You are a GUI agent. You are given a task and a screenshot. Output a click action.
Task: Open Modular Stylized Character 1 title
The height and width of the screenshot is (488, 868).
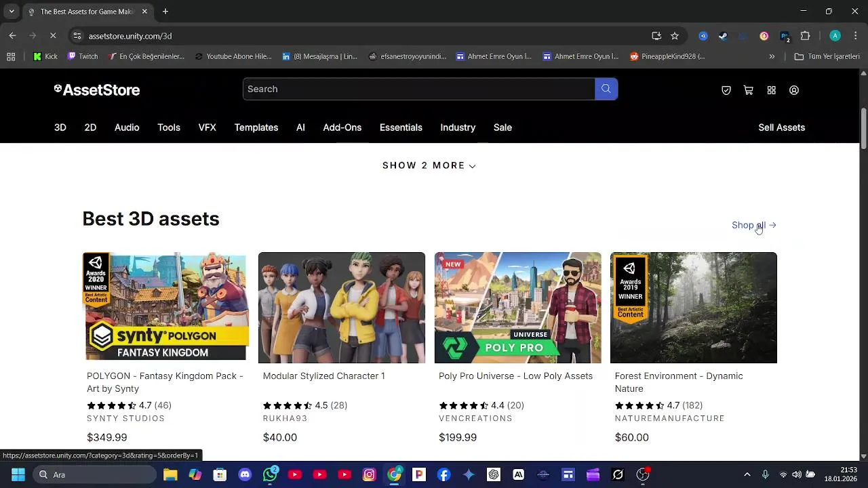[323, 376]
